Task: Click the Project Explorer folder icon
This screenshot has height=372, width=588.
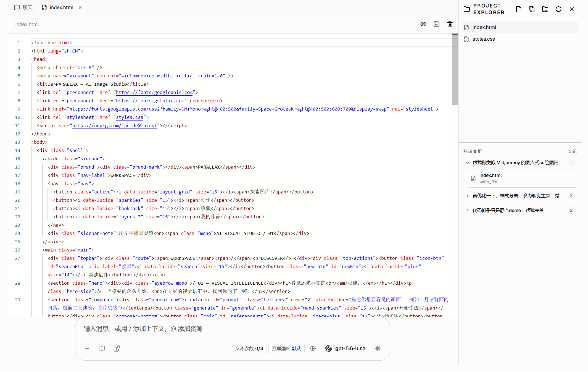Action: tap(467, 9)
